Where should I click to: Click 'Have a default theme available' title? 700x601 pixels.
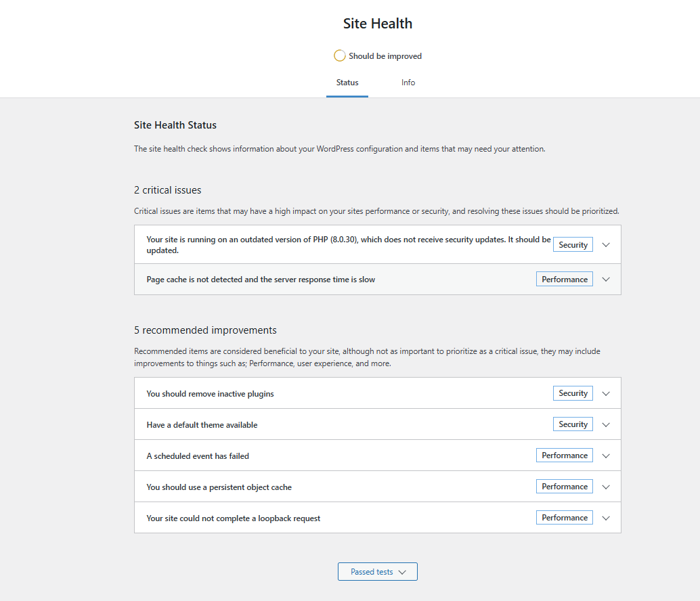tap(202, 425)
